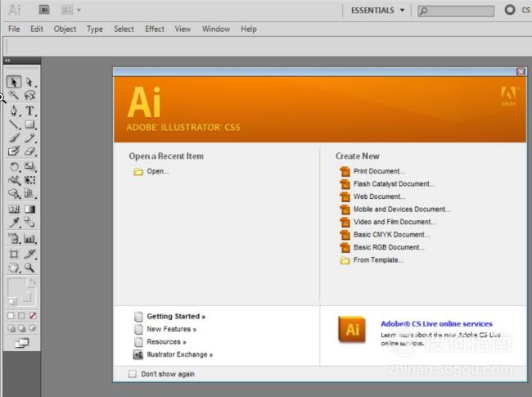The height and width of the screenshot is (397, 532).
Task: Open the Object menu
Action: click(x=65, y=29)
